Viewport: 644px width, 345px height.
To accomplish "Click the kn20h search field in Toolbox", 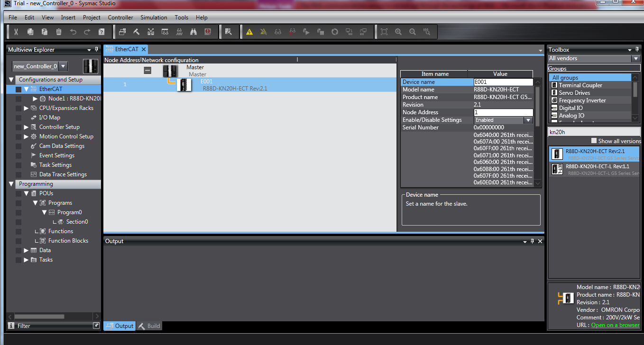I will 594,132.
